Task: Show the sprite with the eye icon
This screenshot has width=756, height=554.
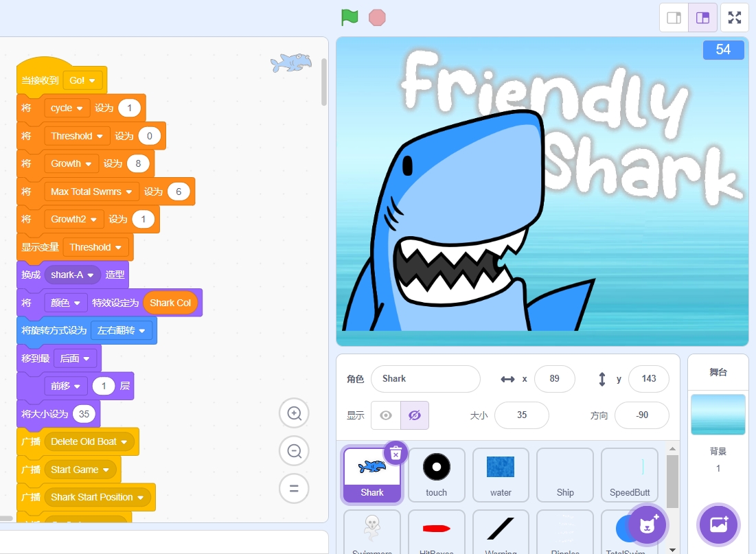Action: pyautogui.click(x=386, y=415)
